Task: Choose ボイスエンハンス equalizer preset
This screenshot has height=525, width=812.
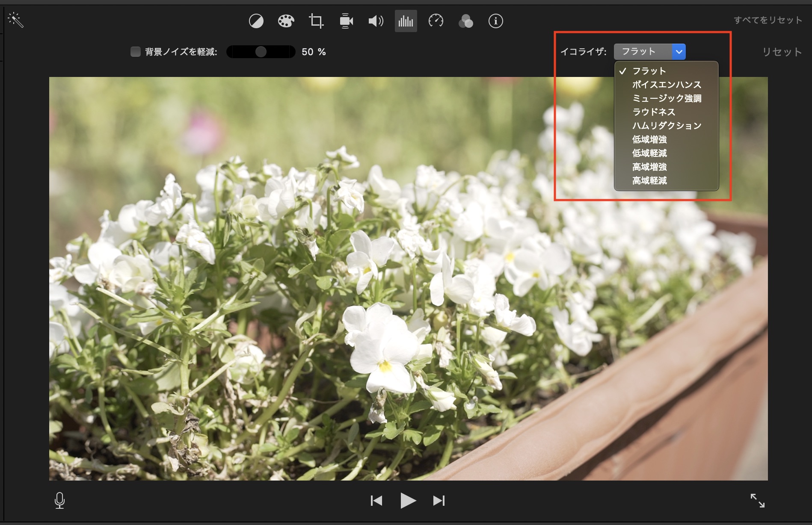Action: pos(667,85)
